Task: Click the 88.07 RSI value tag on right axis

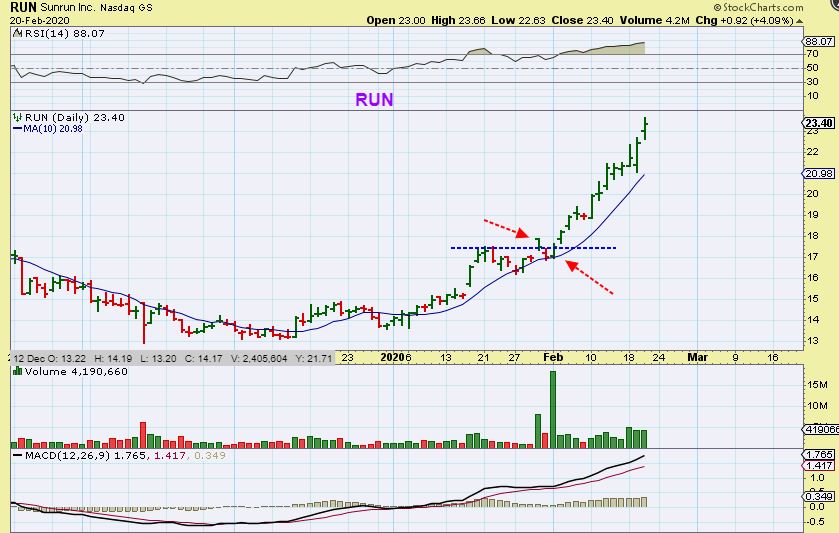Action: [x=819, y=41]
